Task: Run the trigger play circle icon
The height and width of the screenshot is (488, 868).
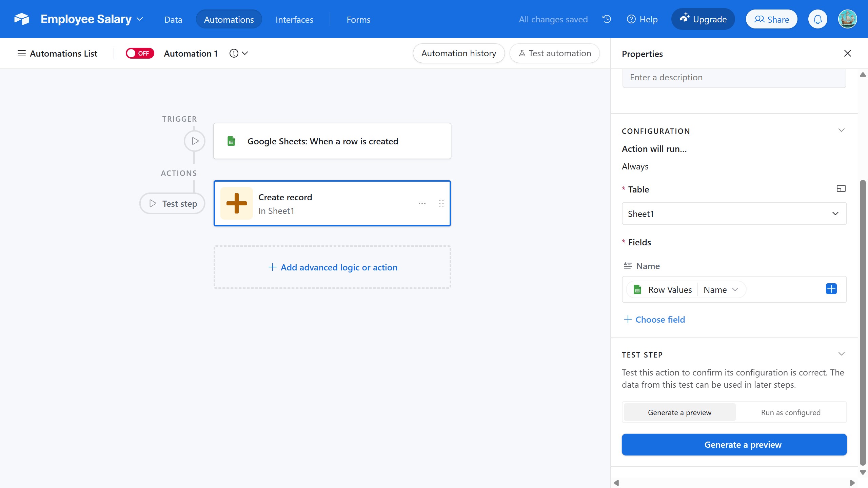Action: [x=195, y=141]
